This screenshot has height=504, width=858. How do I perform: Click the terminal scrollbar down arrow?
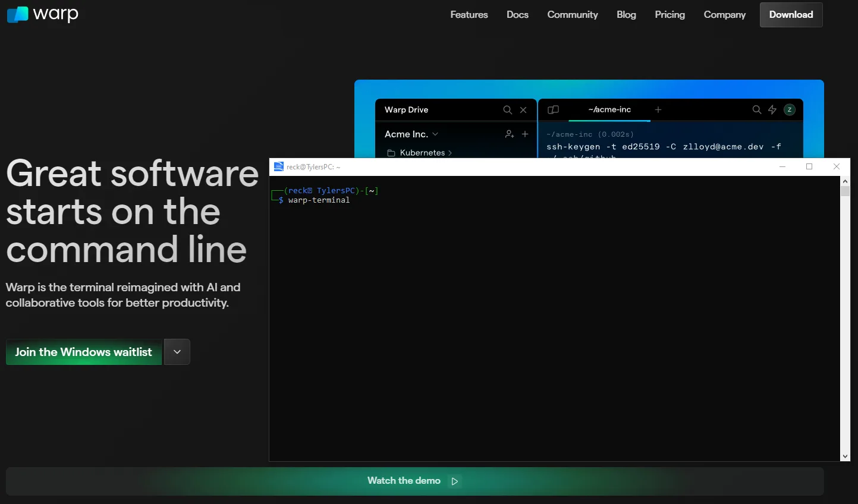click(x=845, y=456)
